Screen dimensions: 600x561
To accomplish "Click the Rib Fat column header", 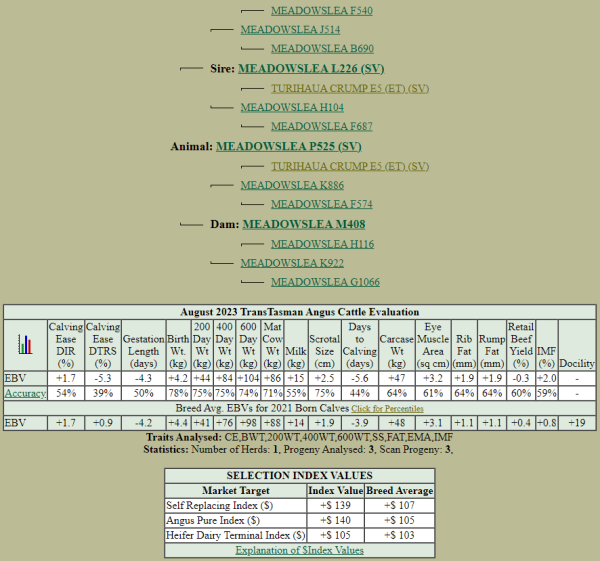I will (x=464, y=345).
